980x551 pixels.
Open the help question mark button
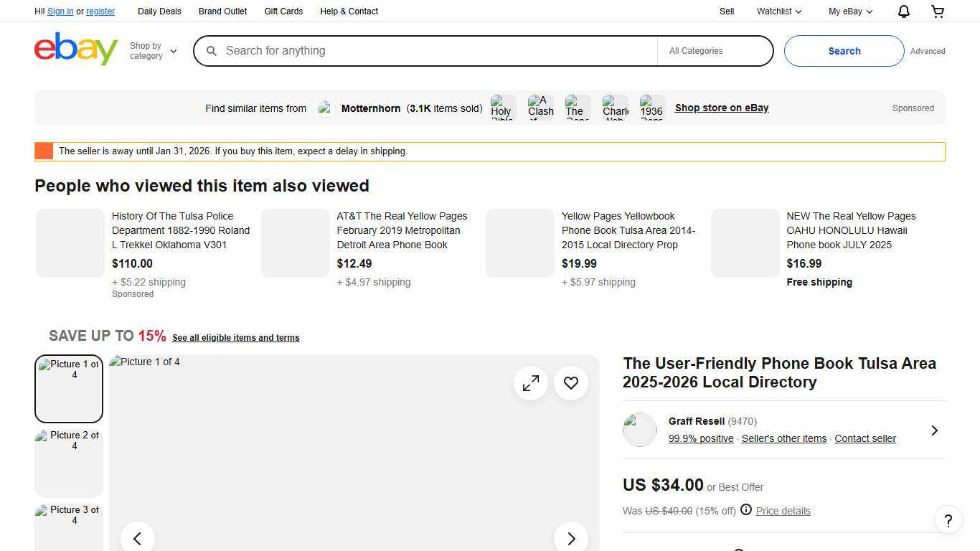[948, 520]
